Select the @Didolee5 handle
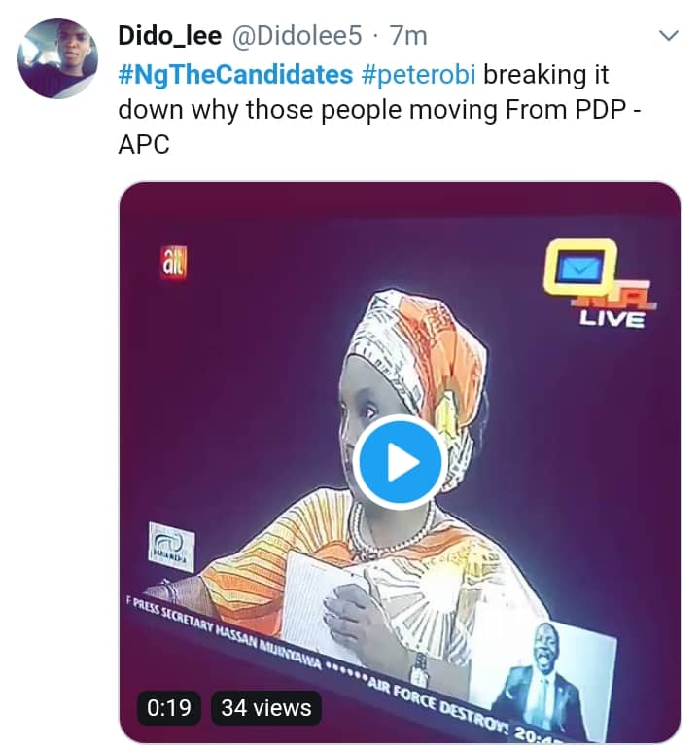Viewport: 700px width, 749px height. tap(297, 37)
